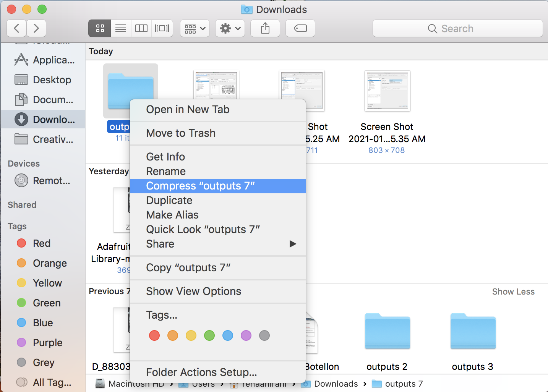548x392 pixels.
Task: Apply purple tag color in context menu
Action: coord(246,335)
